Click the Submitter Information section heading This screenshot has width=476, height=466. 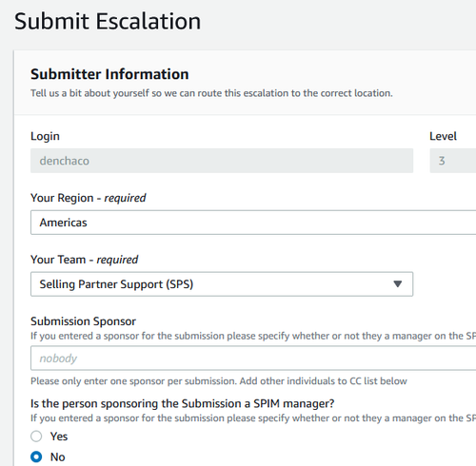click(109, 74)
